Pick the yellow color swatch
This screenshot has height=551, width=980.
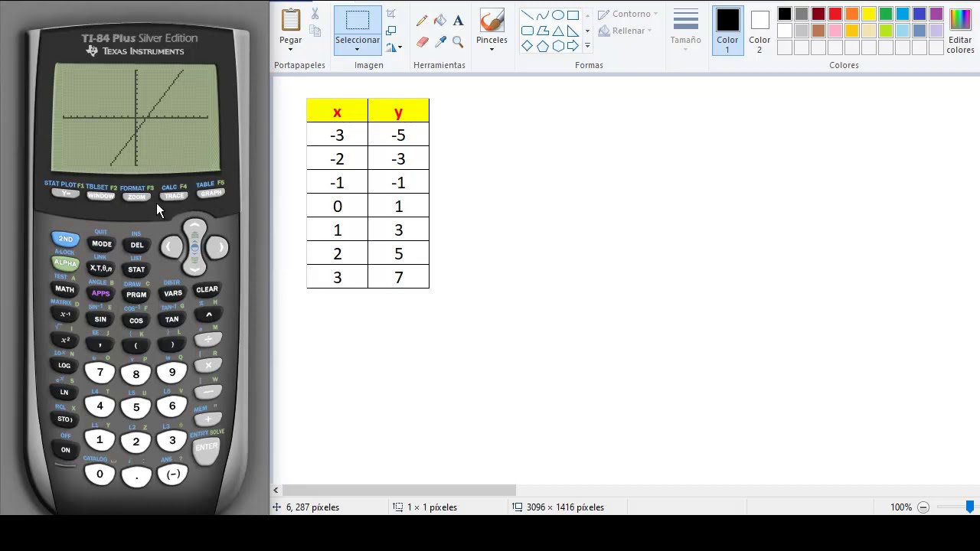coord(869,14)
